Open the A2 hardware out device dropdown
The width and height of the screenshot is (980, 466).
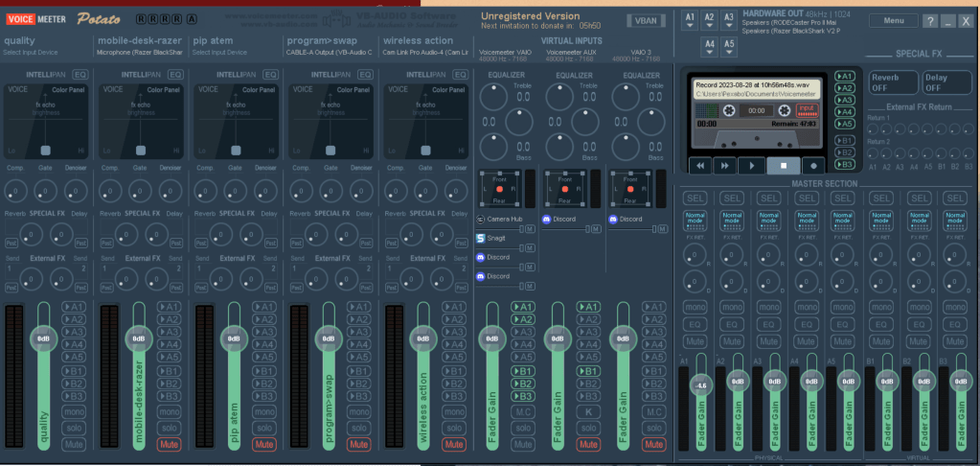tap(710, 20)
